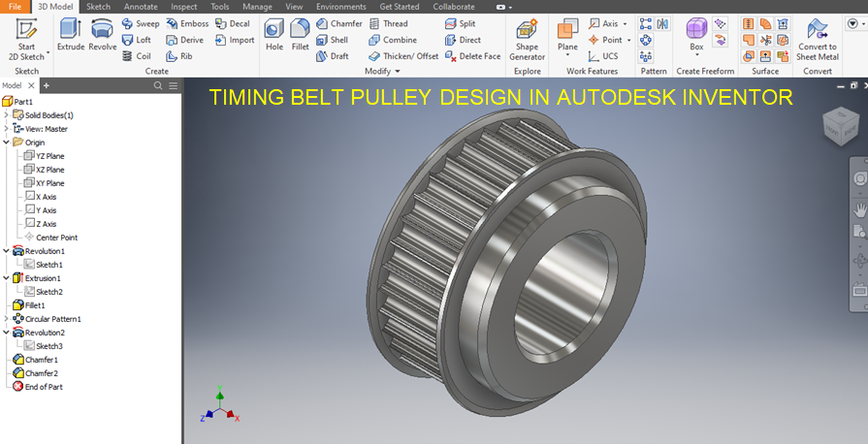Open the Plane dropdown arrow

567,55
